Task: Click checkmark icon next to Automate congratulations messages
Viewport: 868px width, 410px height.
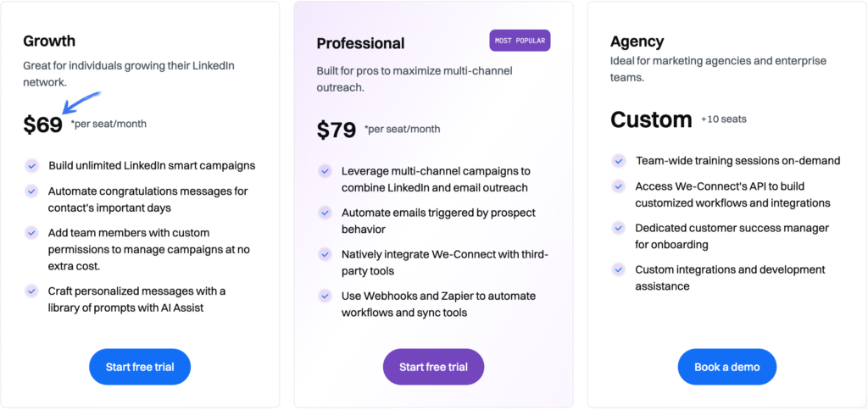Action: pos(31,191)
